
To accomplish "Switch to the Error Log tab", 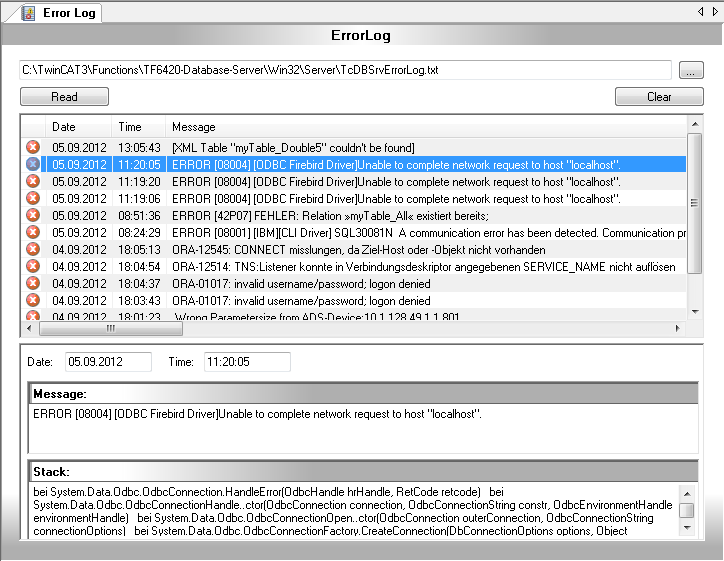I will [x=59, y=13].
